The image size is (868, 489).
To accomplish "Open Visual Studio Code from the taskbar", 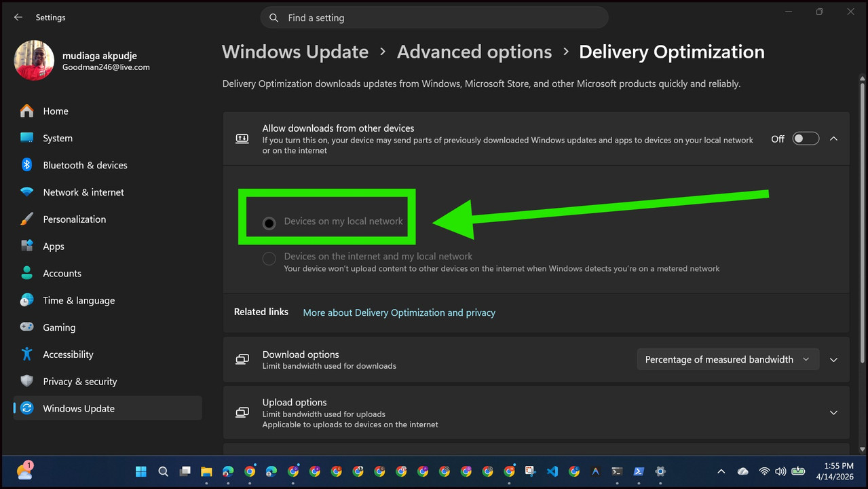I will click(552, 471).
